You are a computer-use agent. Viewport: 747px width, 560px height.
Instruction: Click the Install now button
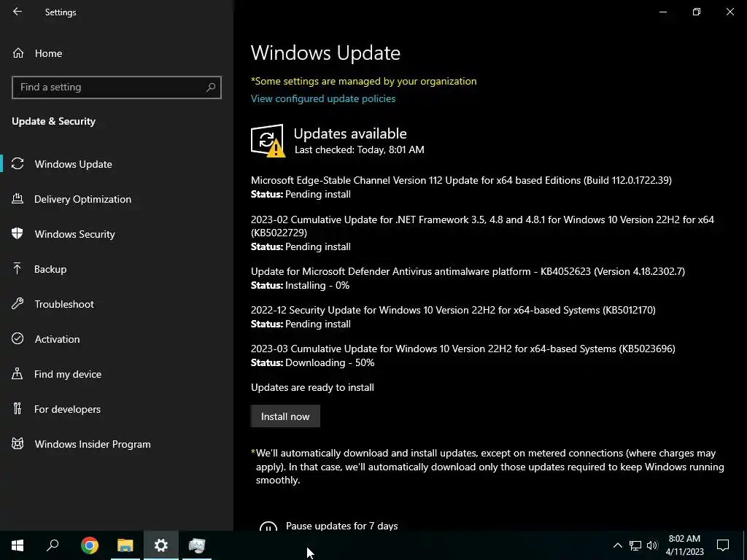click(x=285, y=416)
